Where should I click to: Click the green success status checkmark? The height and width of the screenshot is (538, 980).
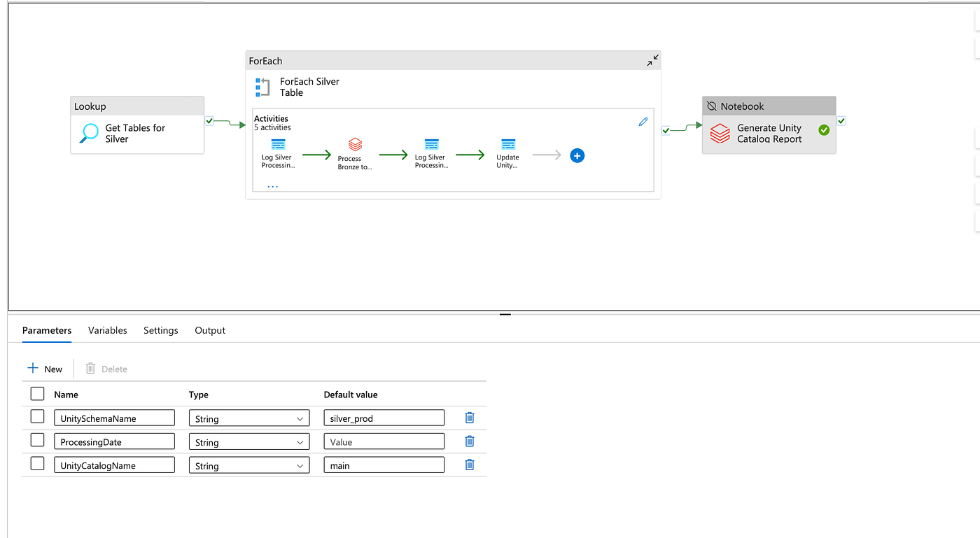[824, 129]
